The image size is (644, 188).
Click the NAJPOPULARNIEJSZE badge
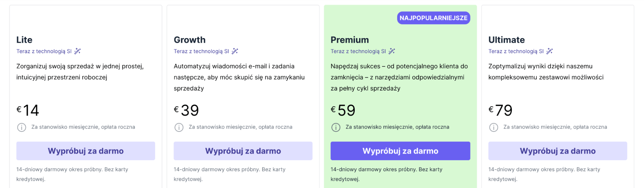[433, 18]
